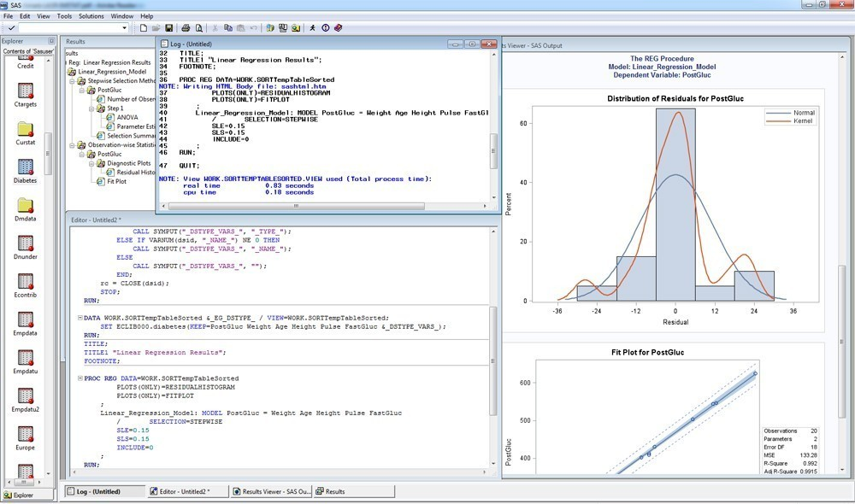Select the Econtrib table in Explorer

pos(25,285)
